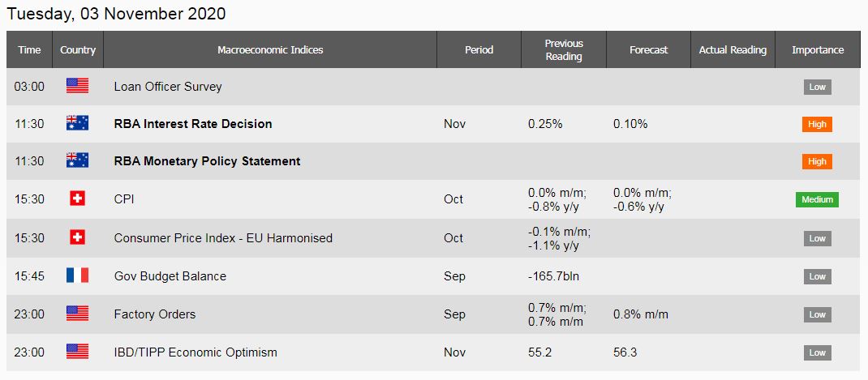Click the French flag beside Gov Budget Balance

tap(78, 275)
